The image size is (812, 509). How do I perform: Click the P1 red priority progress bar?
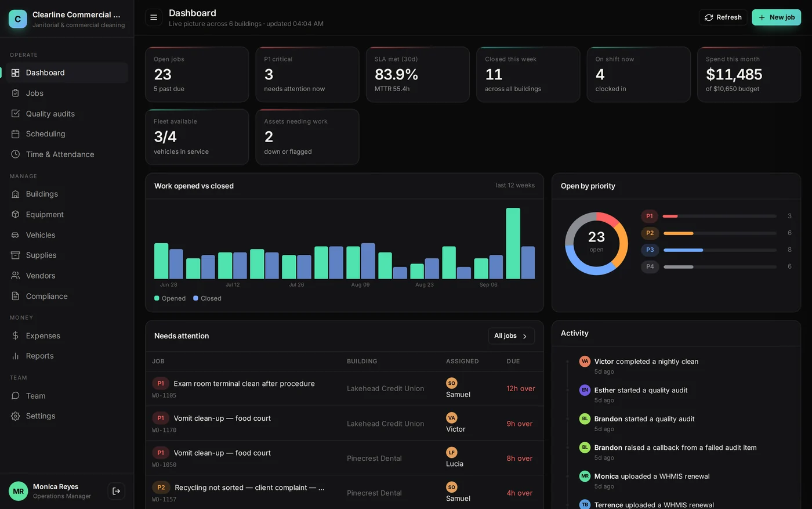click(720, 216)
